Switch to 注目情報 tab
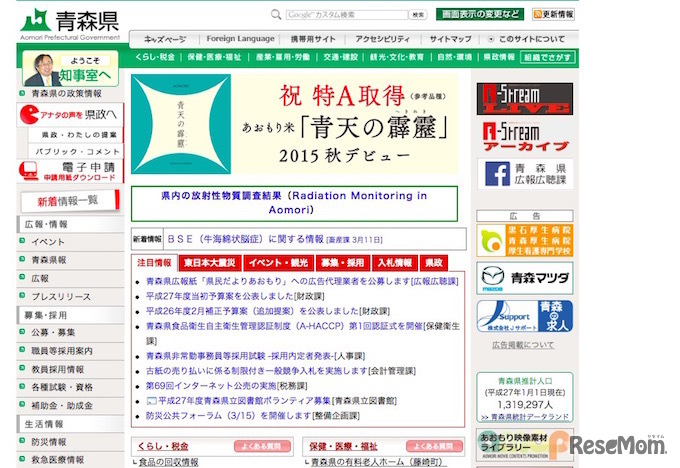Screen dimensions: 680x468 click(154, 263)
